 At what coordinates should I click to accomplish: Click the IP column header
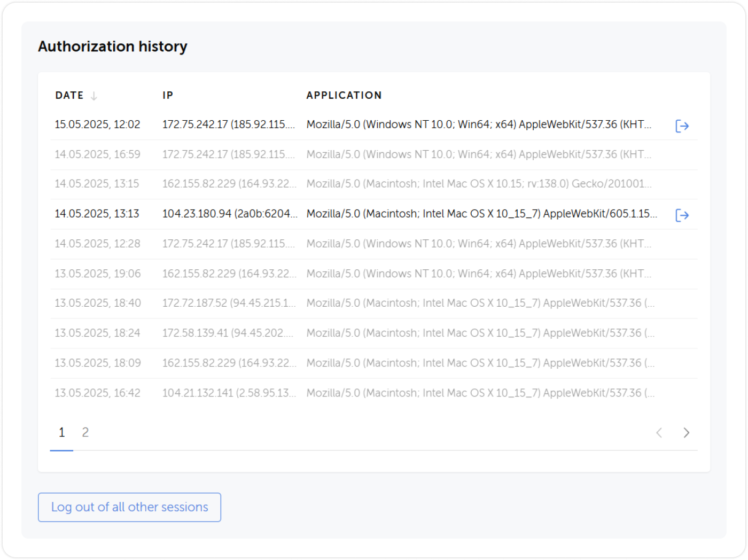168,95
